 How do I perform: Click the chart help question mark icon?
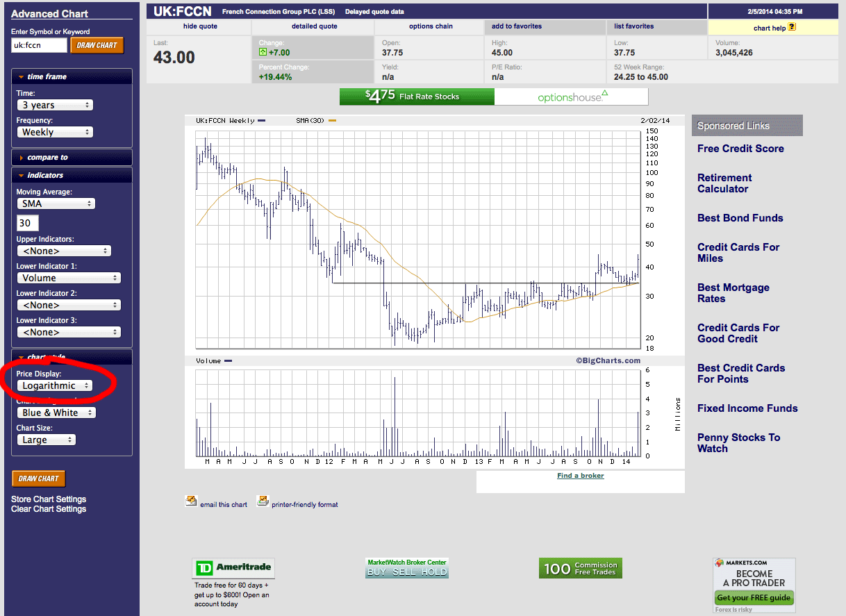792,28
